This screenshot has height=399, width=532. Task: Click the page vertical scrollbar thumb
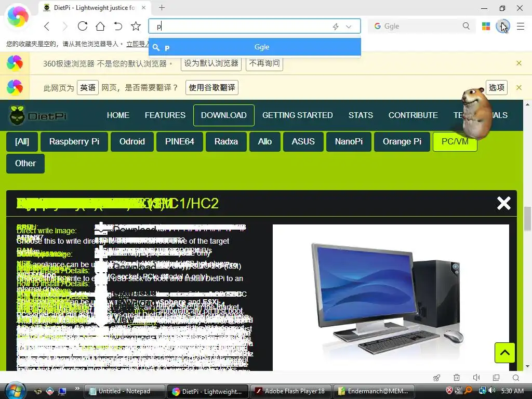(x=527, y=218)
